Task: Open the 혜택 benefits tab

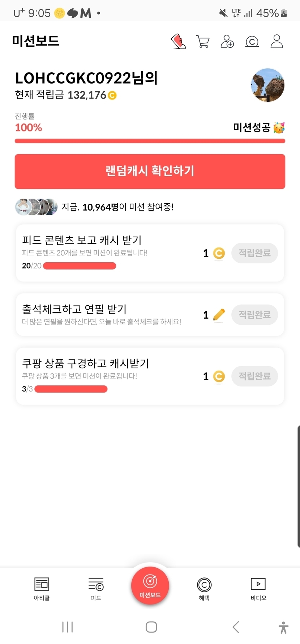Action: (x=204, y=589)
